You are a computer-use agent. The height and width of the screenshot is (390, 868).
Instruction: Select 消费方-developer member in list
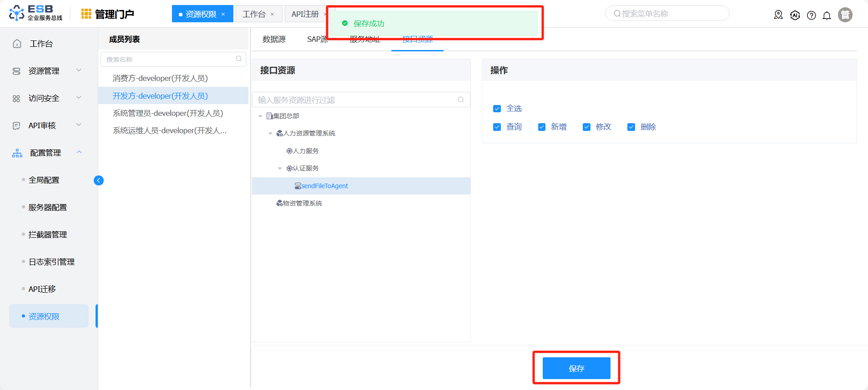[160, 78]
